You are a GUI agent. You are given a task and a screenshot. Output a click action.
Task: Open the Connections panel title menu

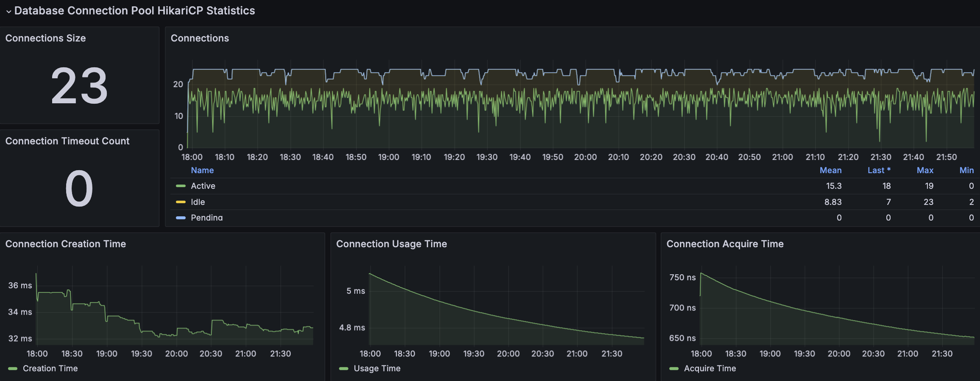[x=200, y=38]
